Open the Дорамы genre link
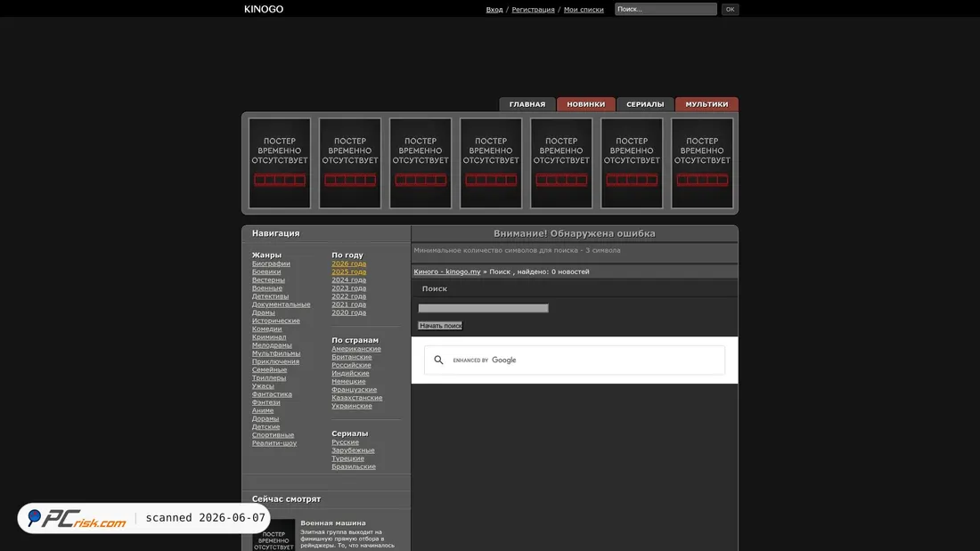Screen dimensions: 980x551 (x=265, y=418)
